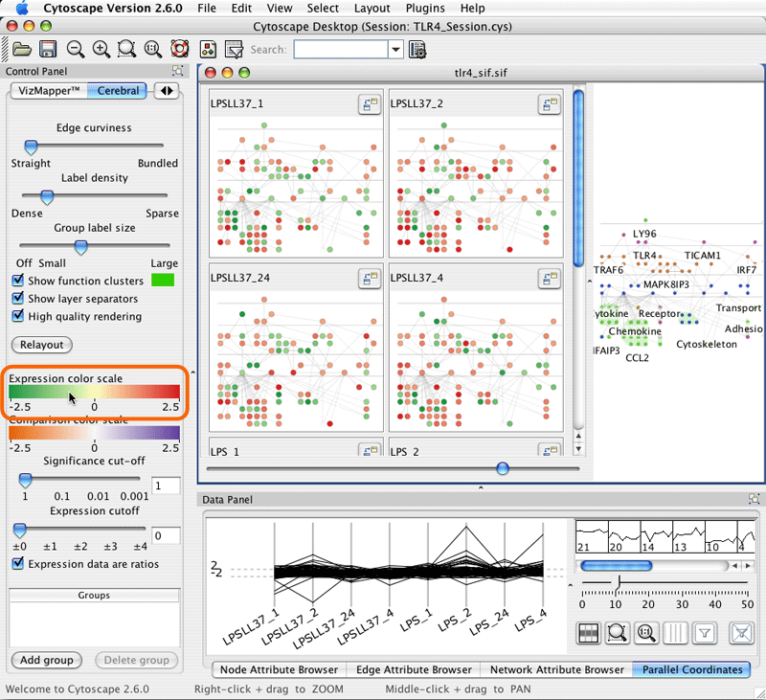The height and width of the screenshot is (700, 766).
Task: Click the Relayout button
Action: click(41, 345)
